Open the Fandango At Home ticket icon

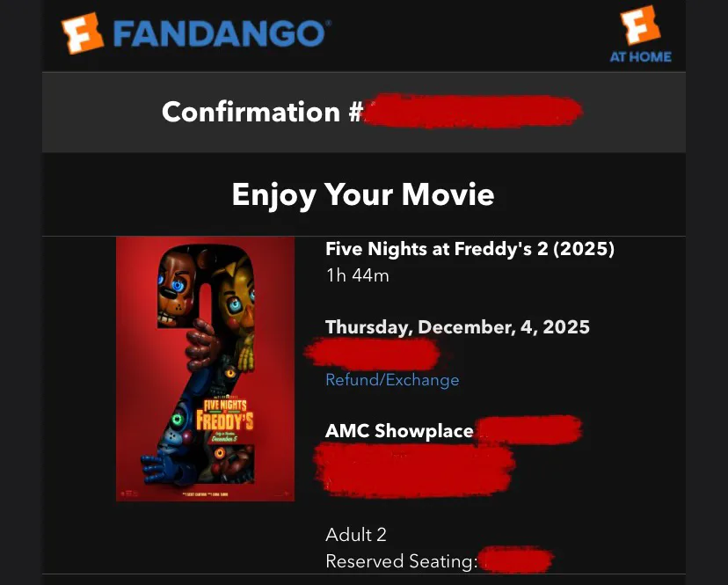click(x=640, y=26)
